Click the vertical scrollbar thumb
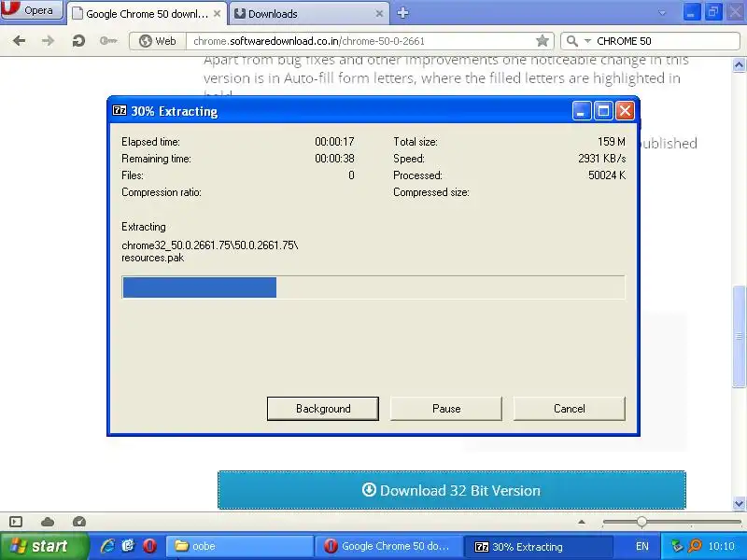Screen dimensions: 747x560 point(740,336)
